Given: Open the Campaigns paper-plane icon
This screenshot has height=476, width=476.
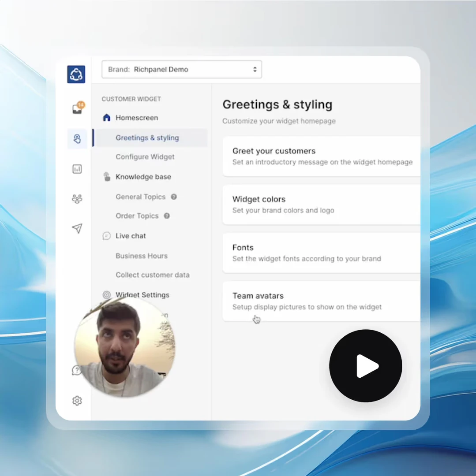Looking at the screenshot, I should coord(77,229).
